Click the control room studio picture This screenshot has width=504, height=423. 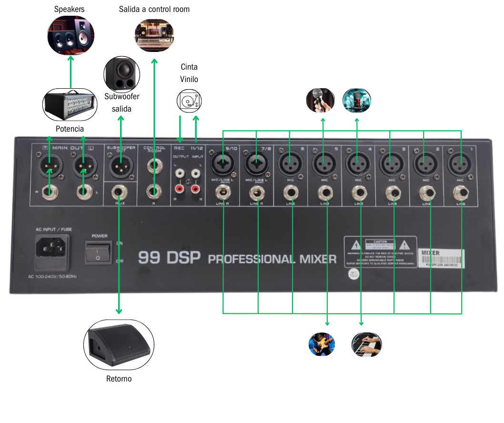(154, 35)
